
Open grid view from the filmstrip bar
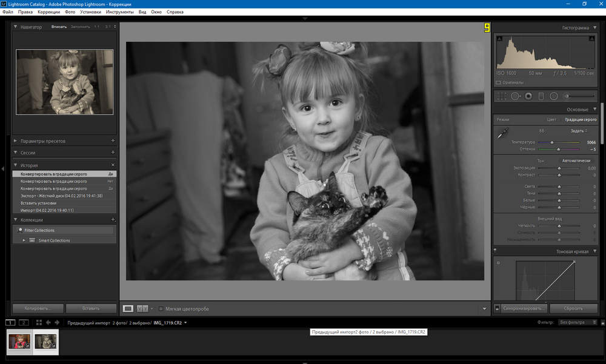[x=39, y=323]
